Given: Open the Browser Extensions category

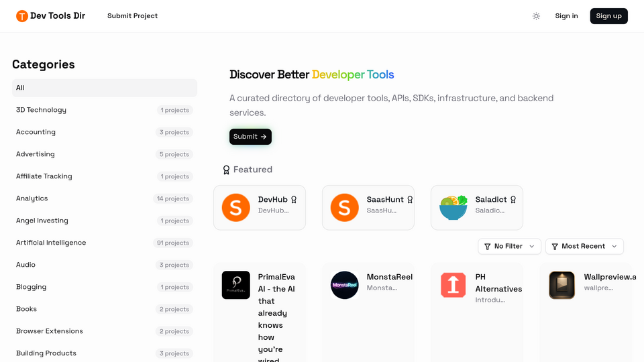Looking at the screenshot, I should 105,332.
